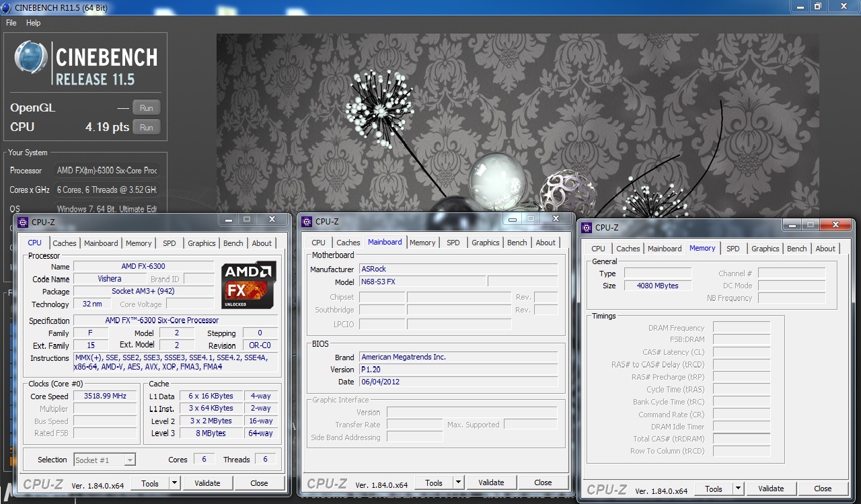
Task: Go to About tab in right CPU-Z window
Action: pos(825,249)
